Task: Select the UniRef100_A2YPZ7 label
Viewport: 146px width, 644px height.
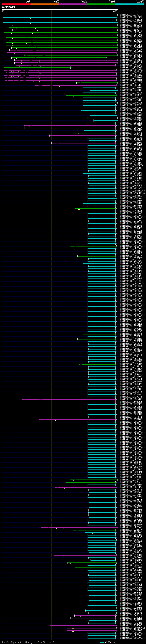Action: pyautogui.click(x=131, y=50)
